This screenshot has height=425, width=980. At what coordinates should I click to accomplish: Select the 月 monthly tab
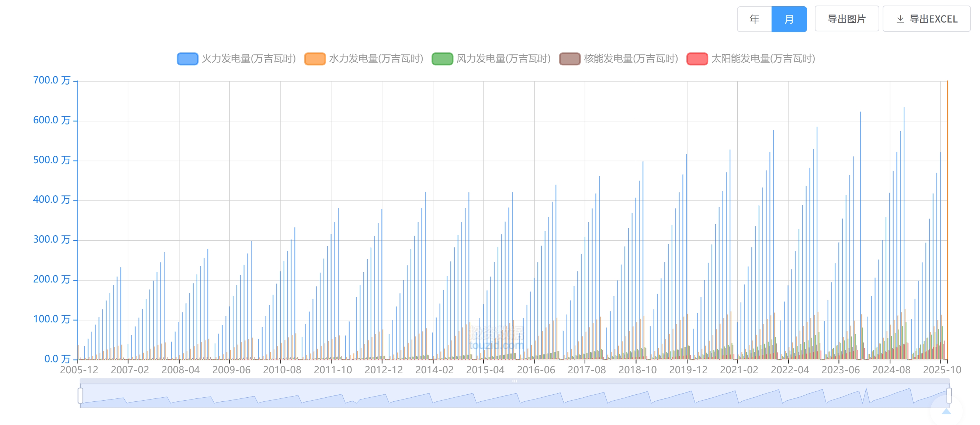pos(789,19)
